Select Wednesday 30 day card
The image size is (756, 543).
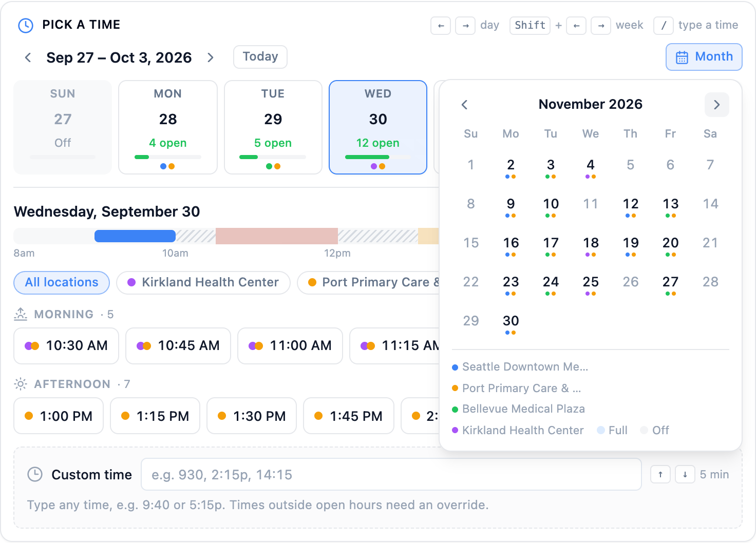378,127
